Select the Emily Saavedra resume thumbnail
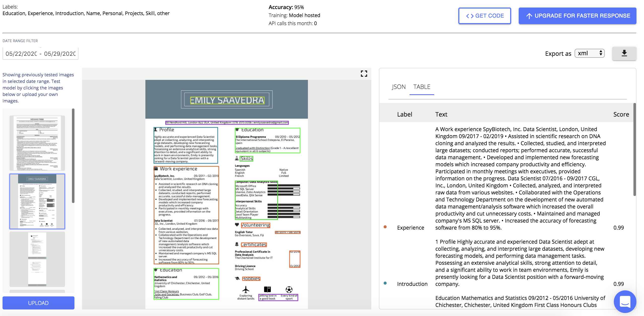This screenshot has width=644, height=316. pyautogui.click(x=37, y=201)
